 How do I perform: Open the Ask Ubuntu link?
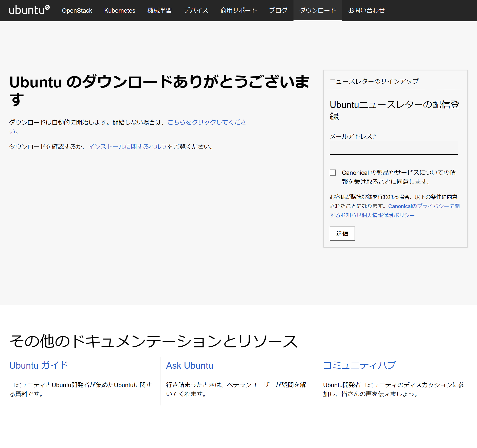tap(190, 365)
